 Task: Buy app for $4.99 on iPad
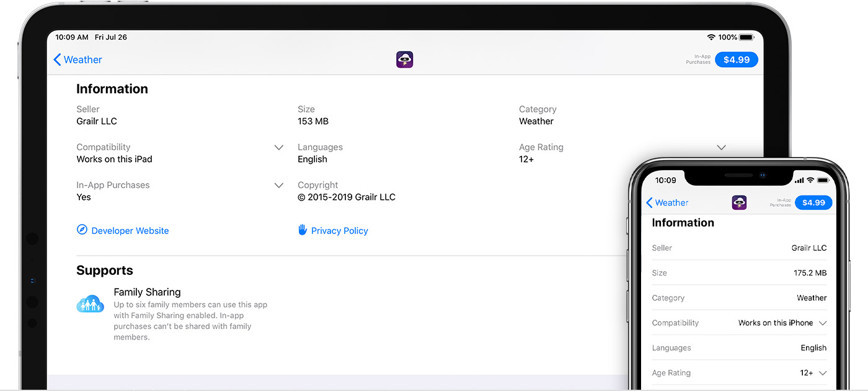coord(736,60)
